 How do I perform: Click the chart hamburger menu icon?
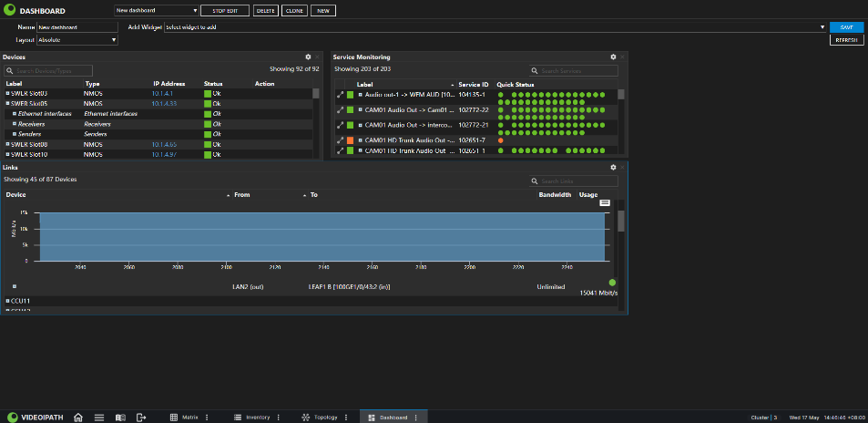(605, 203)
